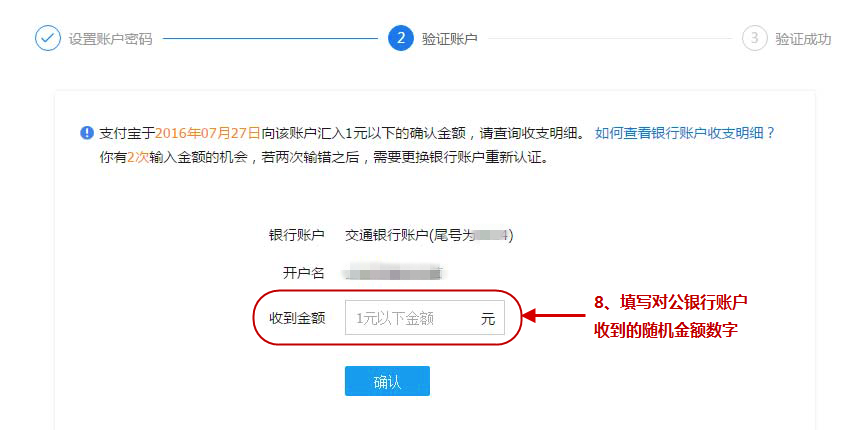The image size is (860, 430).
Task: Click the 收到金额 field label
Action: [x=297, y=318]
